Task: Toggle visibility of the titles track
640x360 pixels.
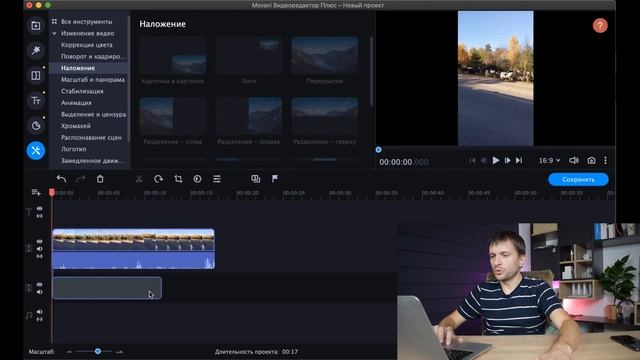Action: point(40,208)
